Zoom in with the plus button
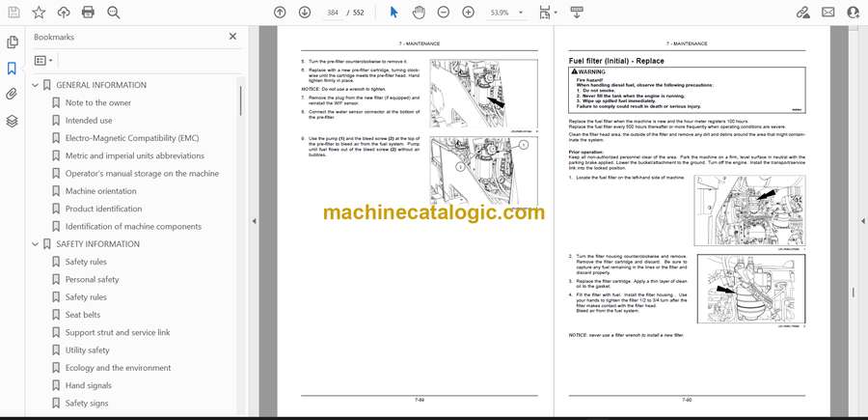The height and width of the screenshot is (420, 868). [x=469, y=13]
